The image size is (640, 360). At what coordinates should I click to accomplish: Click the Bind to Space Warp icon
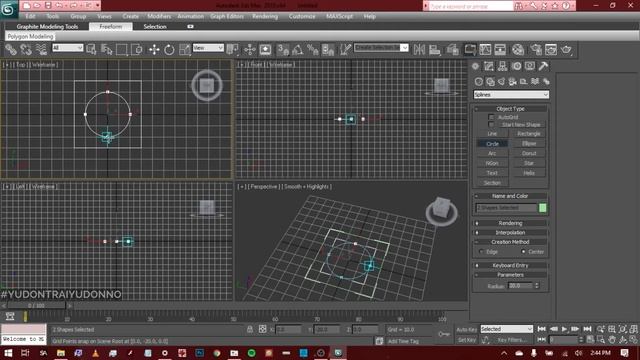(41, 50)
